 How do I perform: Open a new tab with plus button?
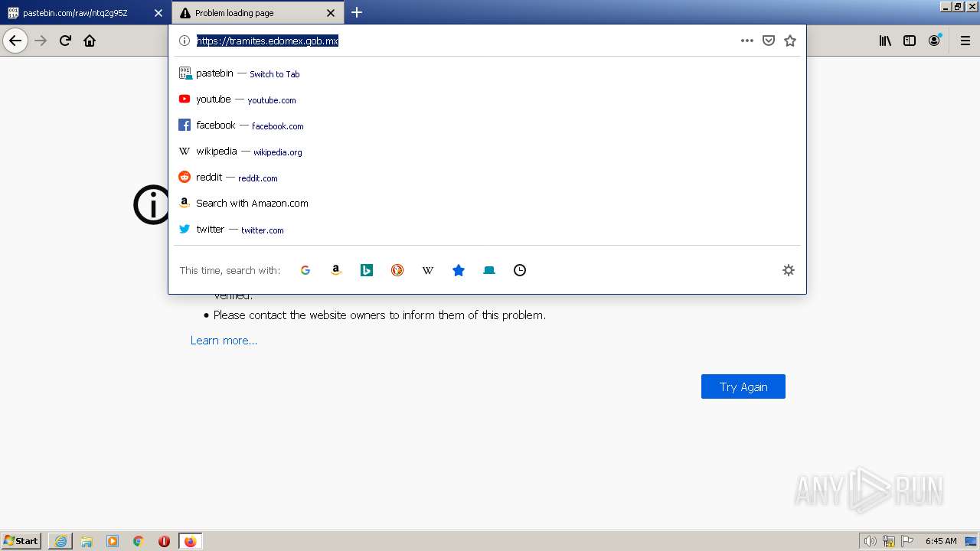(357, 12)
